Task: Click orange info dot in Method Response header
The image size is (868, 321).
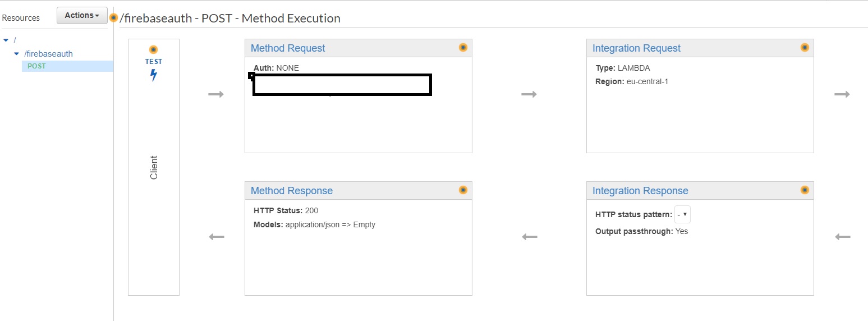Action: point(463,190)
